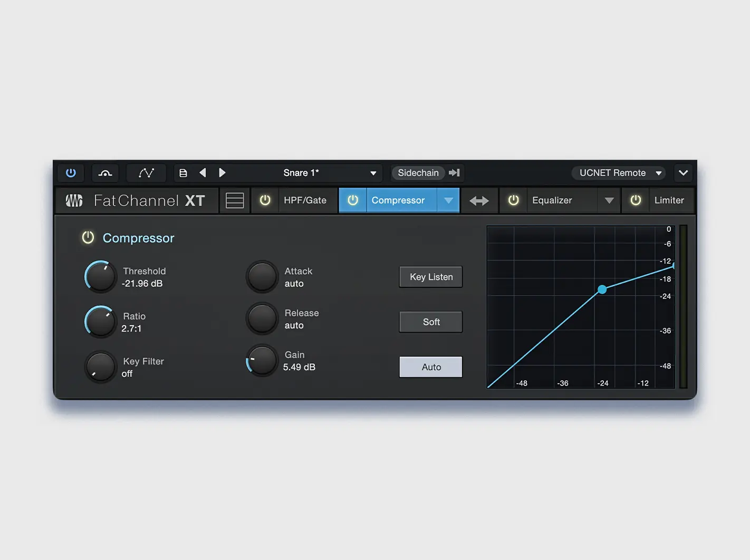
Task: Open the Compressor model dropdown arrow
Action: 448,200
